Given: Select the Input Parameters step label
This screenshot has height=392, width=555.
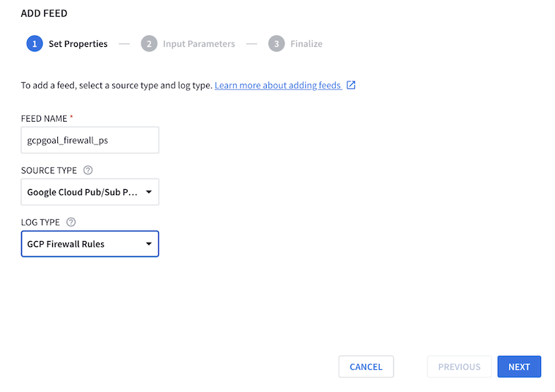Looking at the screenshot, I should pyautogui.click(x=199, y=43).
